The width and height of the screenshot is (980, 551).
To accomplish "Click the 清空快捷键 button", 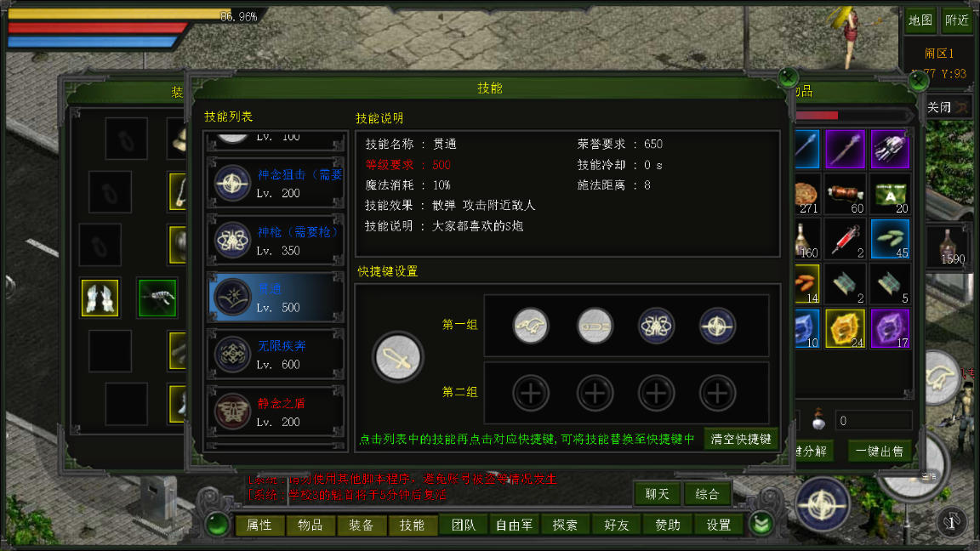I will pos(741,440).
